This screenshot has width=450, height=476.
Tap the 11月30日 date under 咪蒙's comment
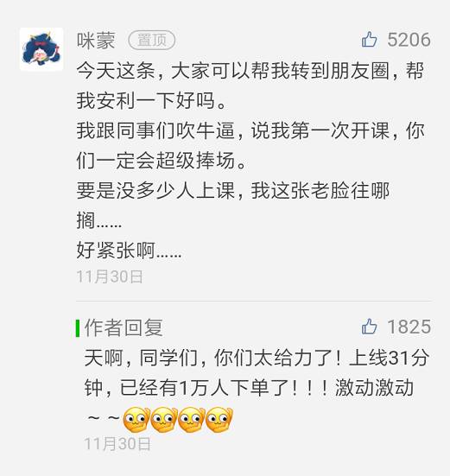pyautogui.click(x=110, y=276)
